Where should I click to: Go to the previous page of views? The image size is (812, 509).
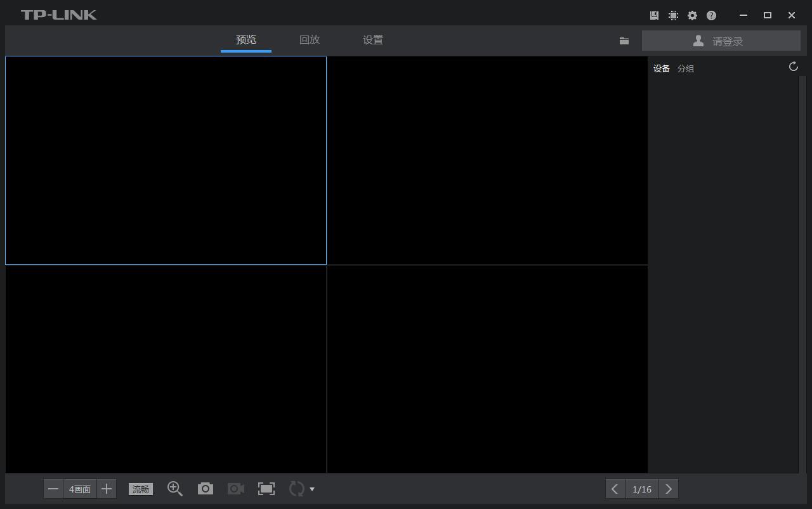[614, 489]
